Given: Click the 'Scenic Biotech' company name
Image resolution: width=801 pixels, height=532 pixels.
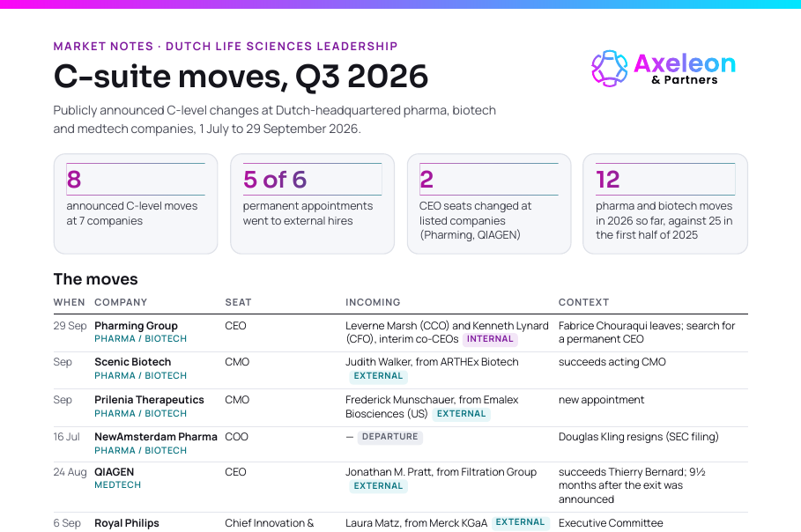Looking at the screenshot, I should [x=133, y=362].
